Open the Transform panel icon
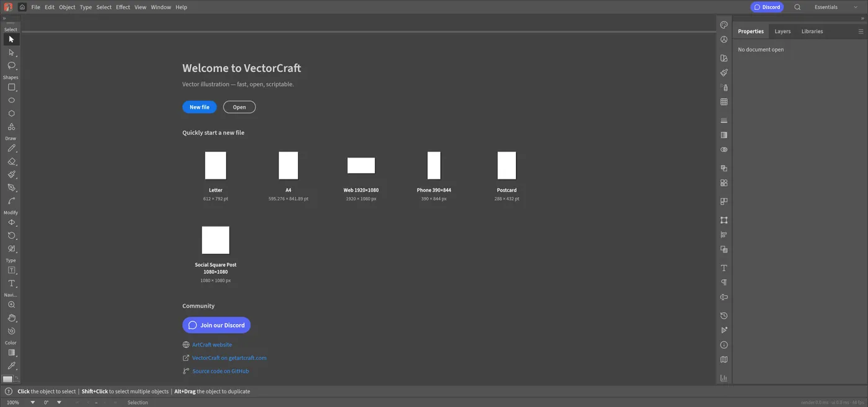Screen dimensions: 868x407 [x=724, y=220]
